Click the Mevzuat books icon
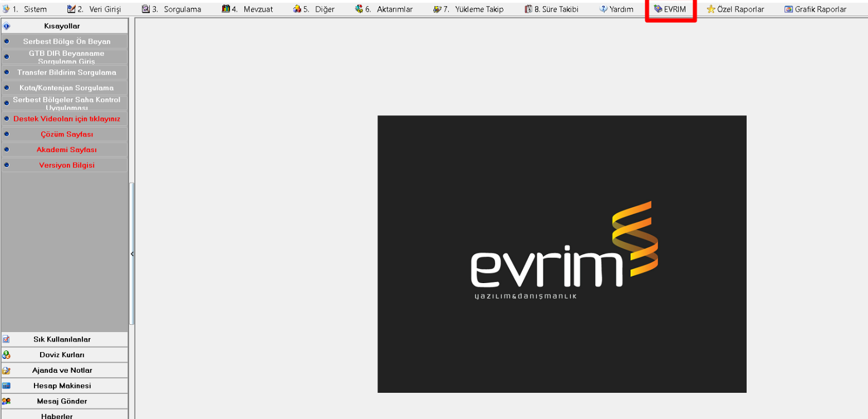Screen dimensions: 868x419 [x=225, y=9]
